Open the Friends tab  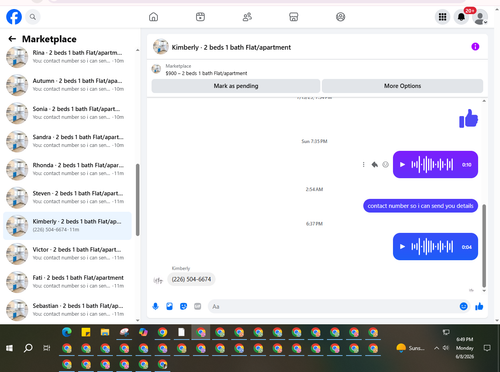247,17
